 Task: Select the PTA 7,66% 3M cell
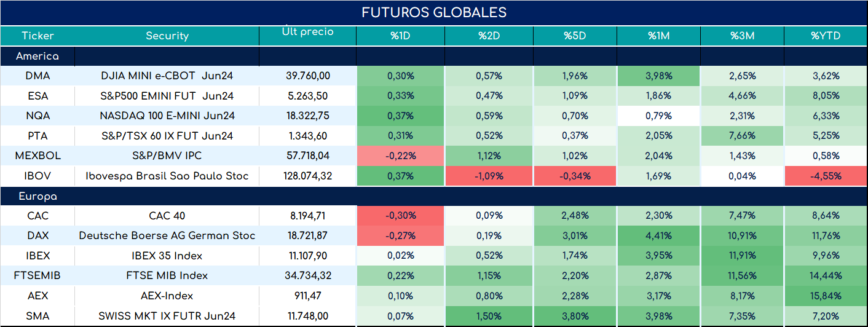pyautogui.click(x=742, y=136)
